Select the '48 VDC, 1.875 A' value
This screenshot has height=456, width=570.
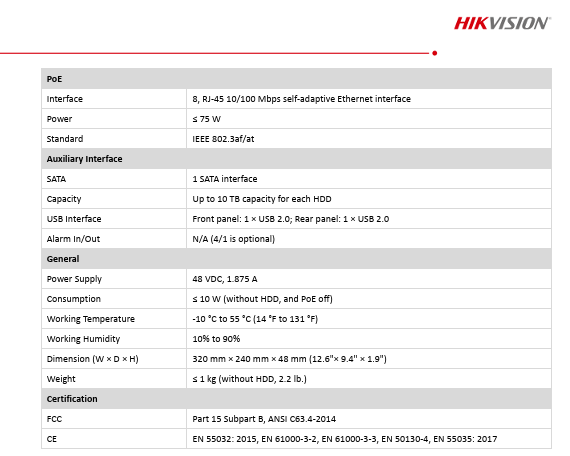click(x=225, y=279)
